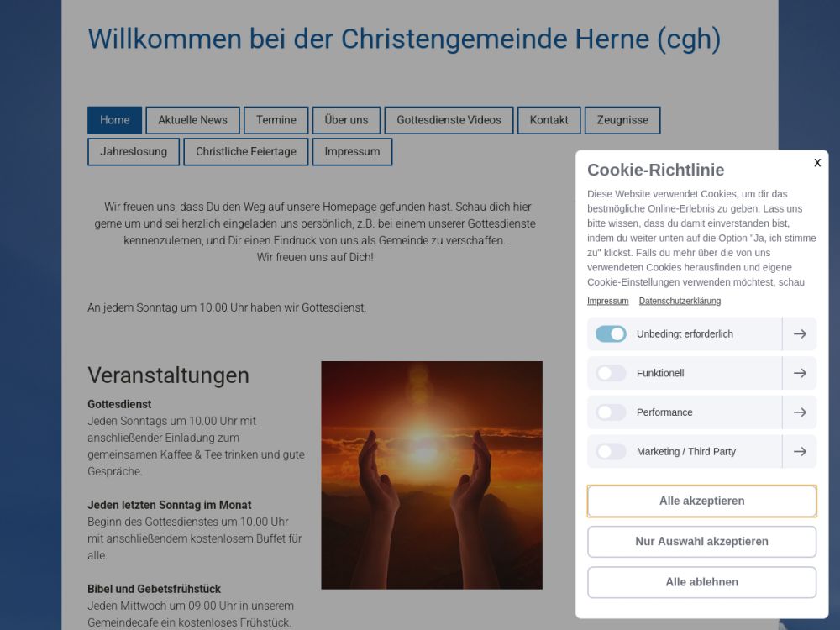Select the Home navigation tab

point(115,120)
